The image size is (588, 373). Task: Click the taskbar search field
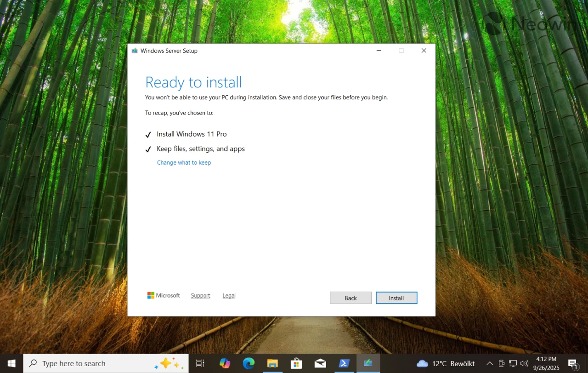coord(92,363)
